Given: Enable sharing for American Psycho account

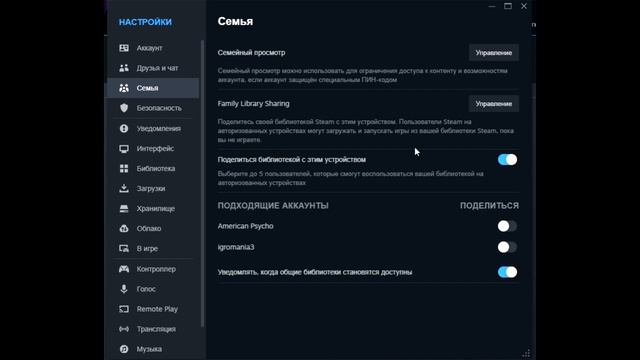Looking at the screenshot, I should (x=507, y=226).
